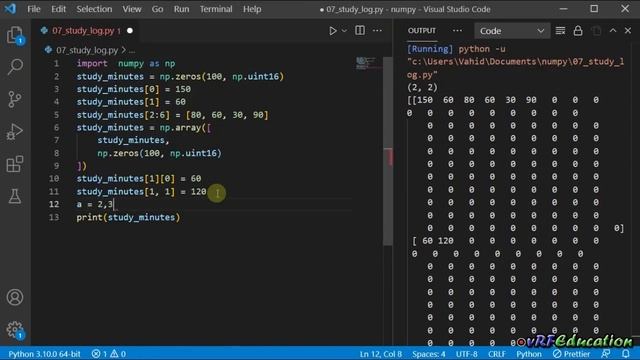Click the code 'a = 2,3' line

[x=95, y=204]
